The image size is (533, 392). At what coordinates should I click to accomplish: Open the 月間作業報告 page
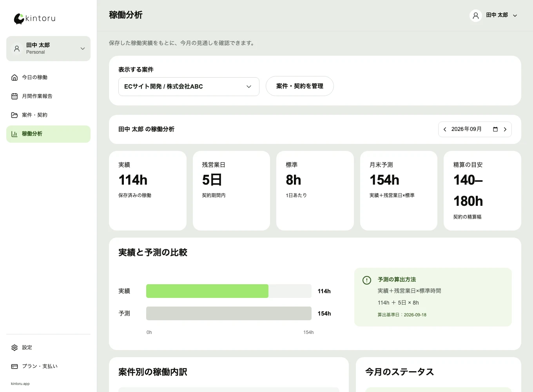coord(48,96)
